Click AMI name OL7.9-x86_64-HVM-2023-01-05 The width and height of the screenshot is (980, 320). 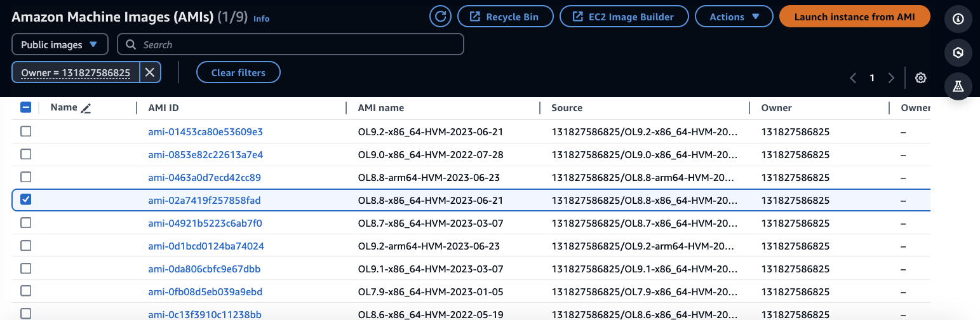[431, 292]
